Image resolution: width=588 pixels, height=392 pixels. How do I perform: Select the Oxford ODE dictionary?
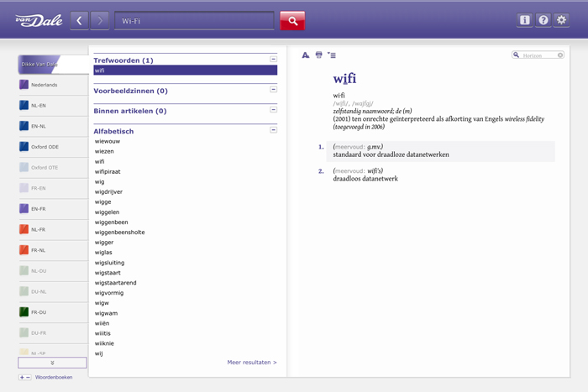pyautogui.click(x=53, y=147)
